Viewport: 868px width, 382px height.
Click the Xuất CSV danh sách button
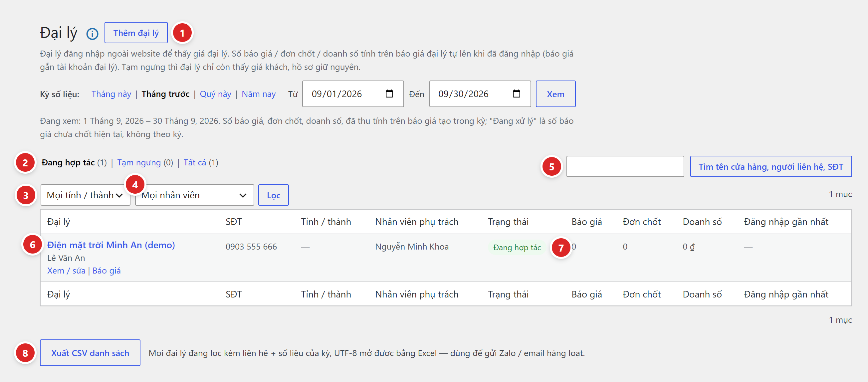click(90, 353)
